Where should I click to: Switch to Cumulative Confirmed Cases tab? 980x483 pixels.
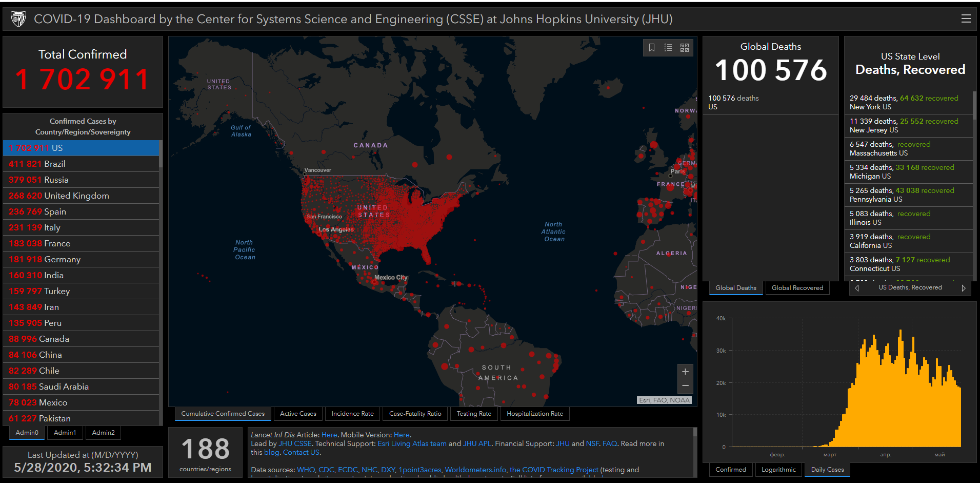click(223, 414)
